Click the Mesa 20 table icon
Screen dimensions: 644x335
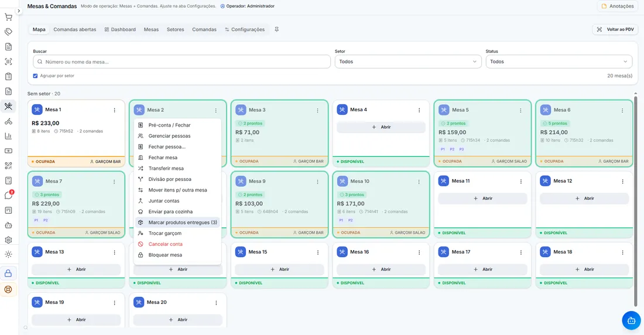click(x=139, y=302)
